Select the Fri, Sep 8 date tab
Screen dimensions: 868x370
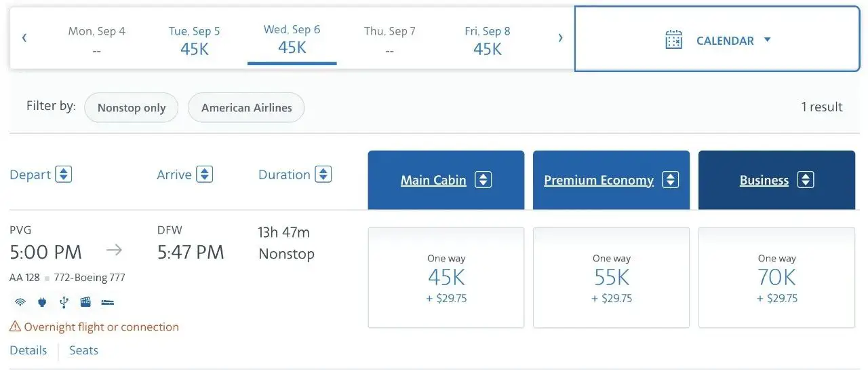tap(488, 40)
